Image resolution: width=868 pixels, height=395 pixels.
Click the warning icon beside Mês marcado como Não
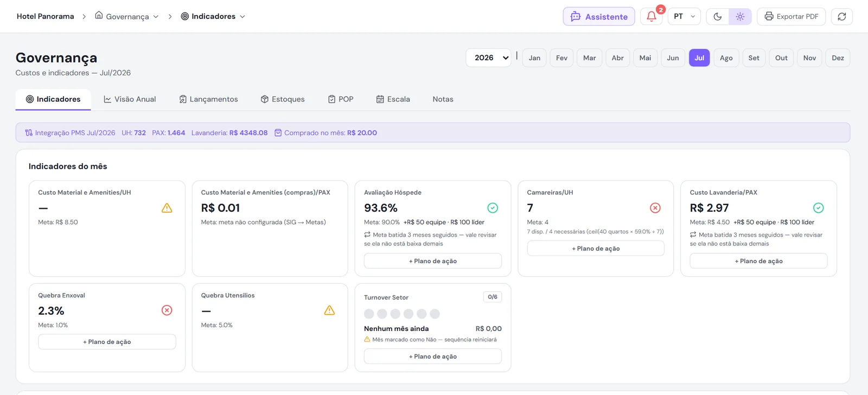pos(367,339)
